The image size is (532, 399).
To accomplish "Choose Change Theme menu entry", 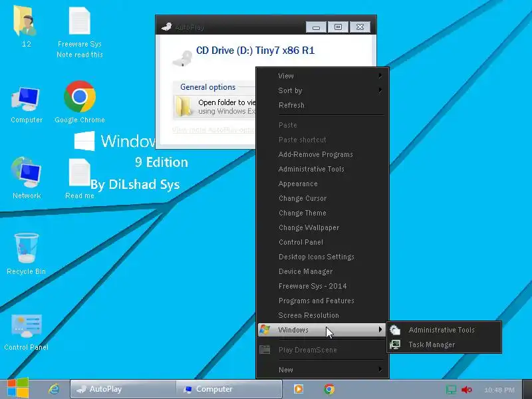I will (x=322, y=213).
